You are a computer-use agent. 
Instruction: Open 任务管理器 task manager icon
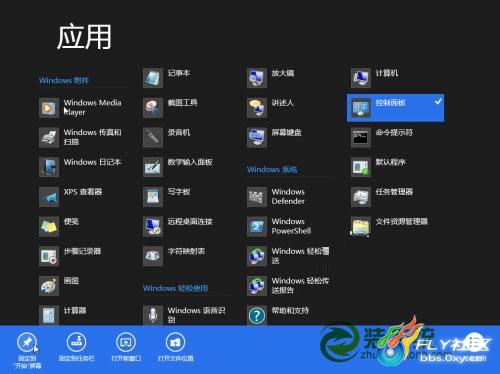point(361,197)
